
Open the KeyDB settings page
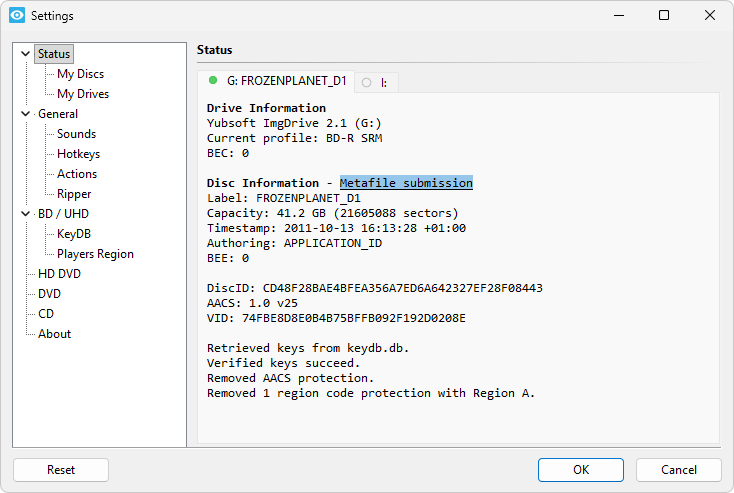coord(74,234)
